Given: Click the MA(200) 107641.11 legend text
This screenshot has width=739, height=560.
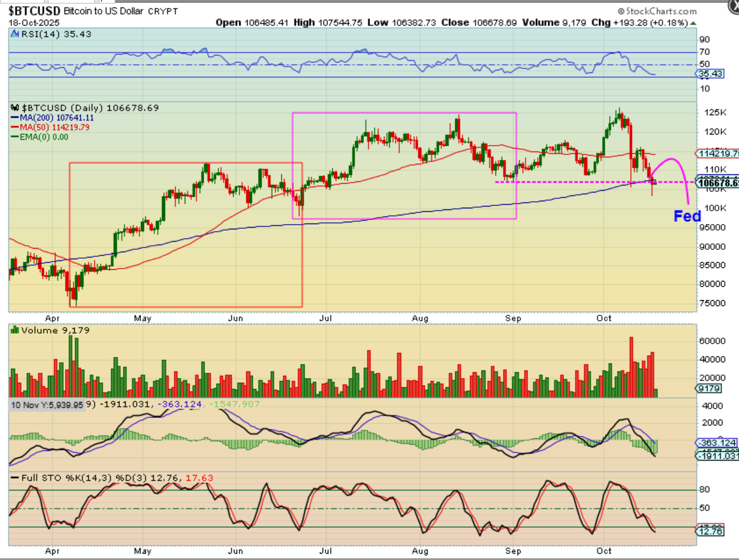Looking at the screenshot, I should (x=57, y=118).
